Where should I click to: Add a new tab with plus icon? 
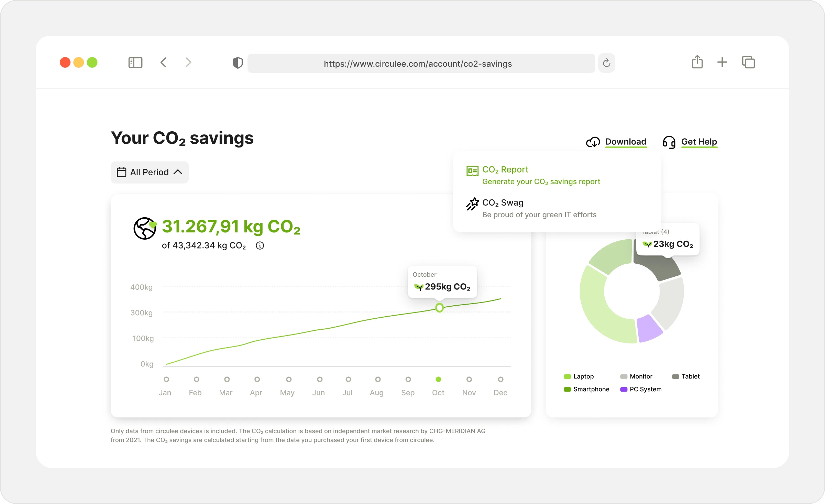tap(722, 62)
